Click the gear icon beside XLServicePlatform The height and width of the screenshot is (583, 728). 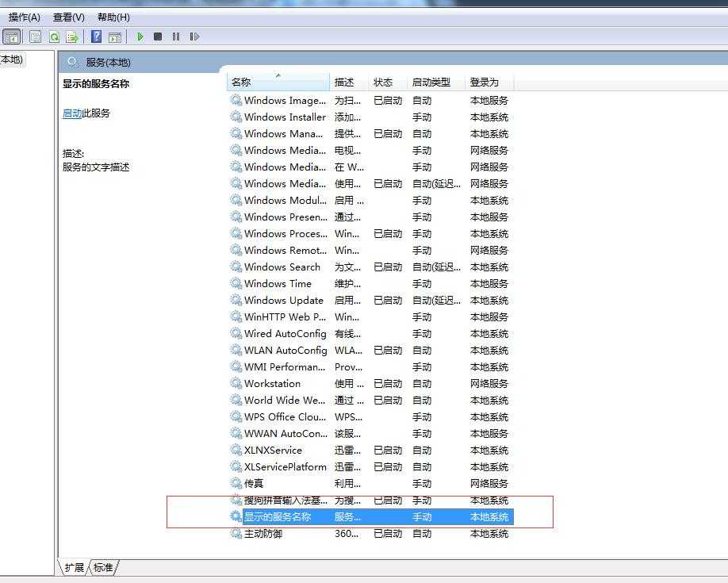(236, 467)
